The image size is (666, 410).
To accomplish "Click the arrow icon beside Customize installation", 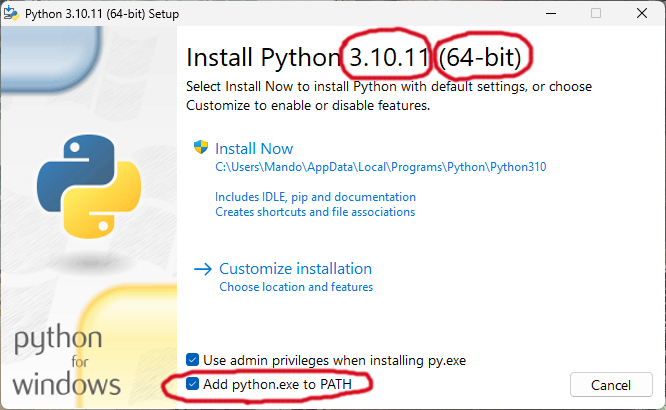I will pos(202,269).
